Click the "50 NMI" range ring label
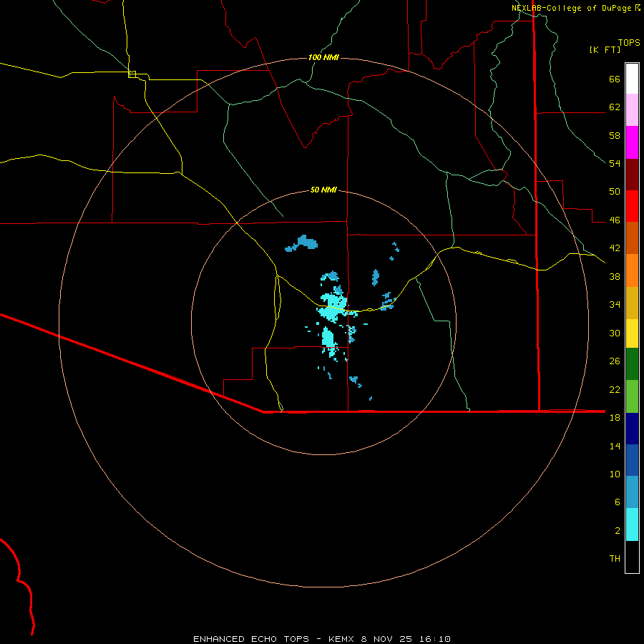The width and height of the screenshot is (644, 644). [323, 190]
